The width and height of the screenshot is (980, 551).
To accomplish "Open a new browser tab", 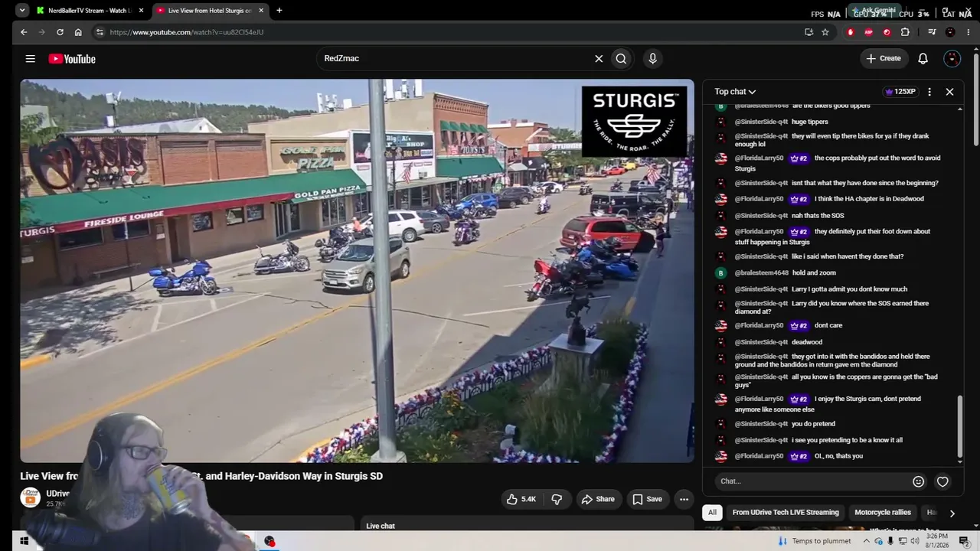I will pyautogui.click(x=279, y=11).
